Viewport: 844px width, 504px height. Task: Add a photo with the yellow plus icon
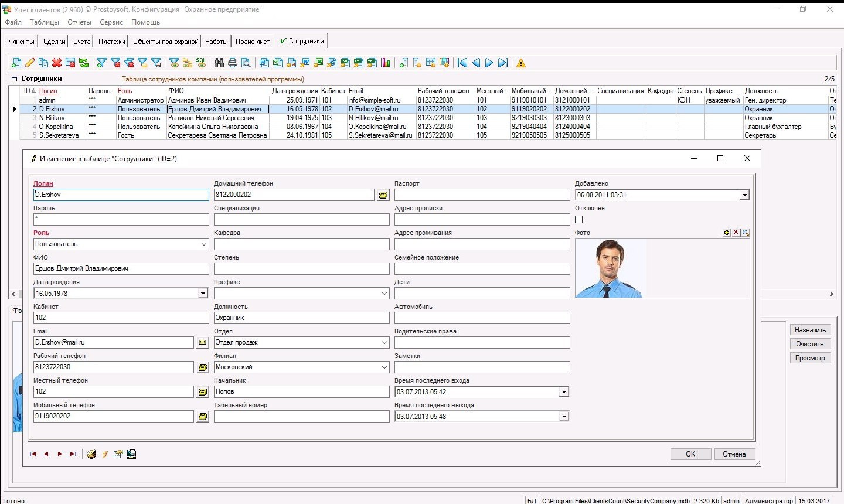[x=727, y=233]
